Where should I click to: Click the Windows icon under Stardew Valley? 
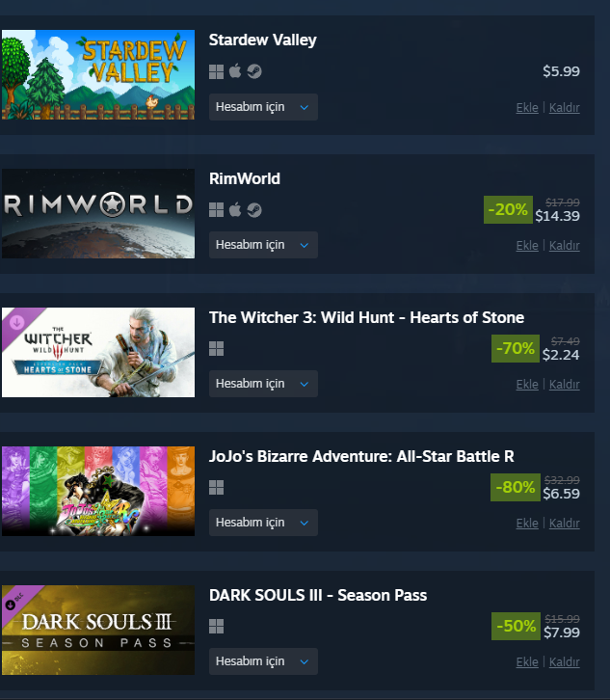tap(217, 71)
